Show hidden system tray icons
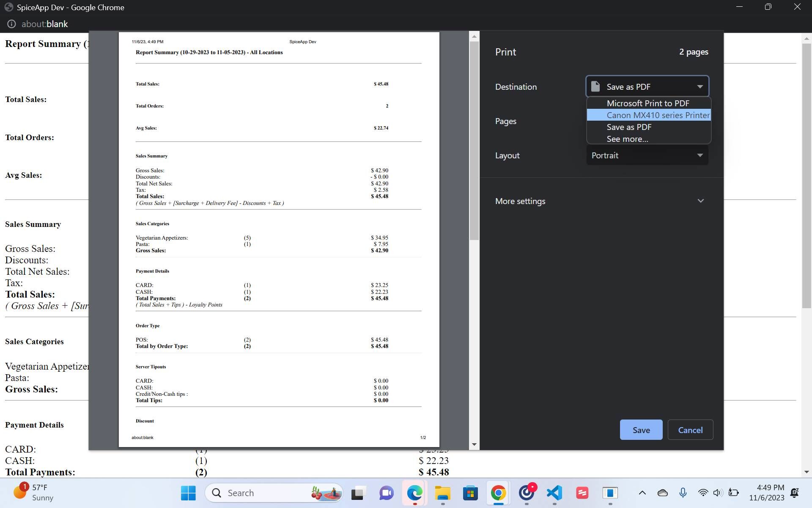This screenshot has width=812, height=508. (642, 493)
